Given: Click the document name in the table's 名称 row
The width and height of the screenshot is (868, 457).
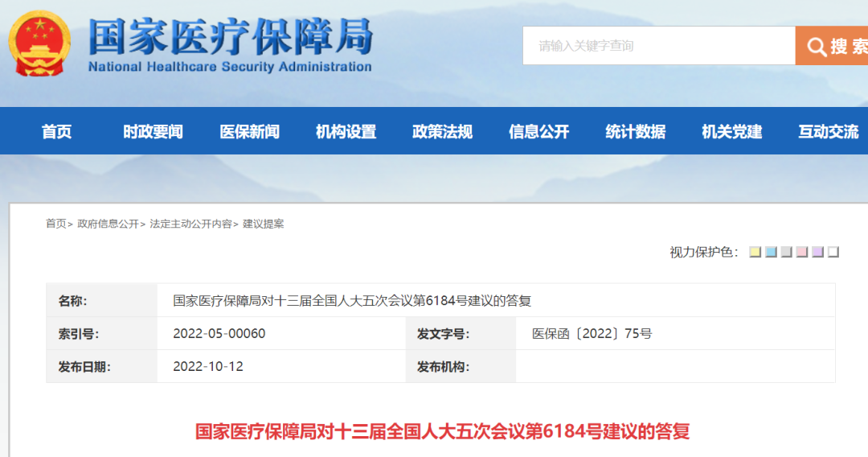Looking at the screenshot, I should [352, 301].
